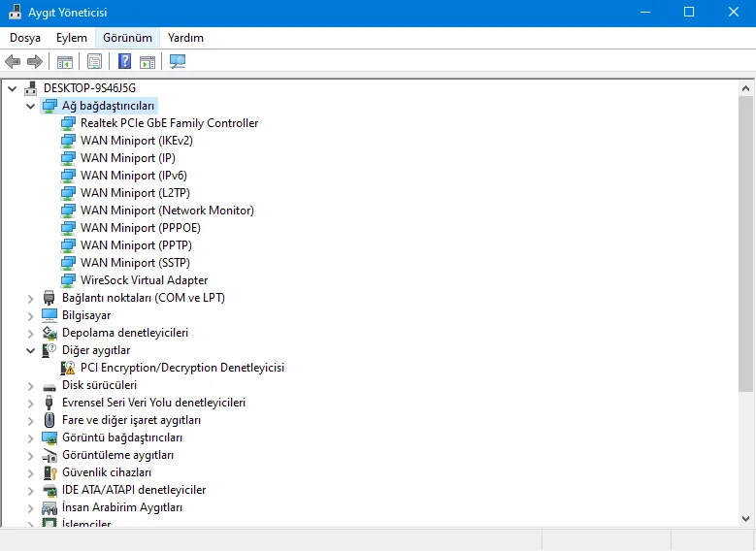
Task: Click the Fare ve diğer işaret aygıtları mouse icon
Action: point(49,420)
